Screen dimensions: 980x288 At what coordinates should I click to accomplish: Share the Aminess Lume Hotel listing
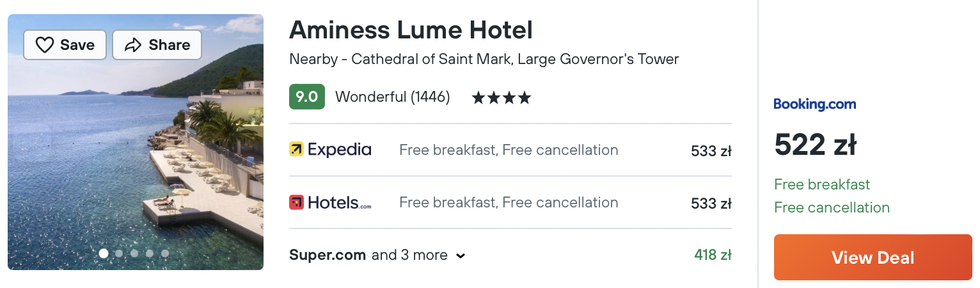[x=157, y=45]
